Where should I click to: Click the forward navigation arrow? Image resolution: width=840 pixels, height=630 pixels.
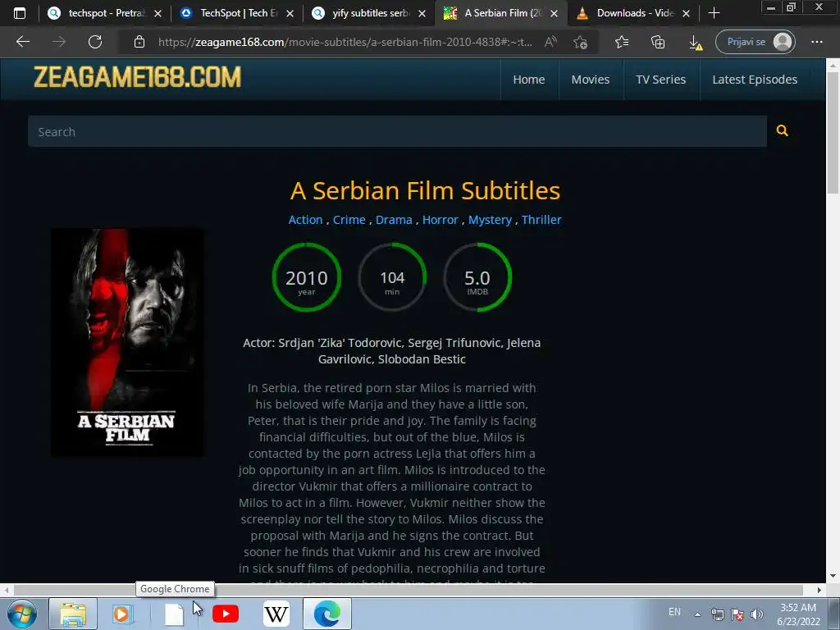[x=59, y=42]
